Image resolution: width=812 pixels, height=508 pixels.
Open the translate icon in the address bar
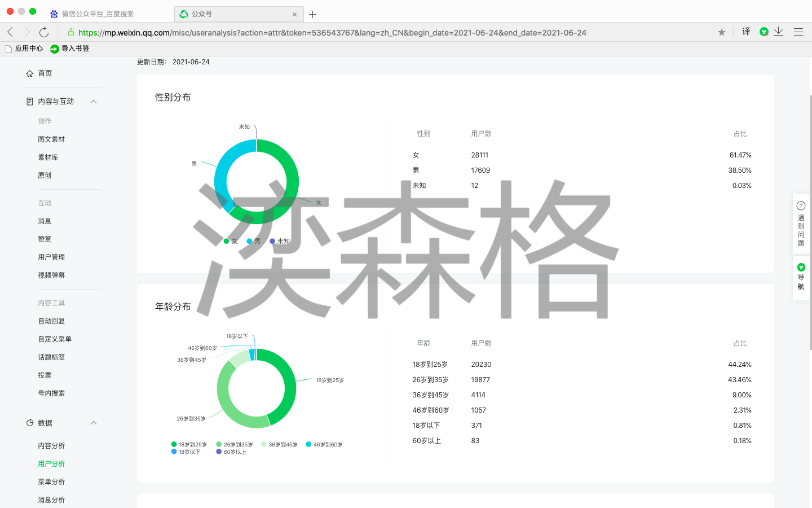(x=746, y=32)
